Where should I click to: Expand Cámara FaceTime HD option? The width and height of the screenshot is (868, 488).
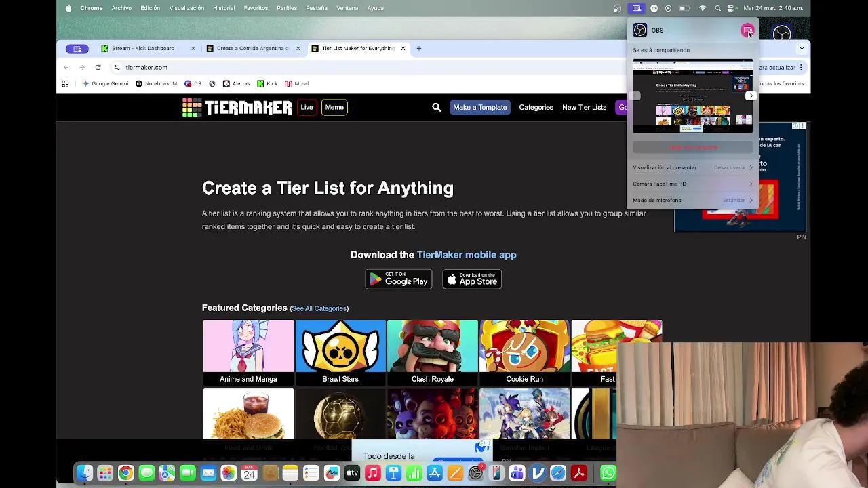(x=692, y=184)
